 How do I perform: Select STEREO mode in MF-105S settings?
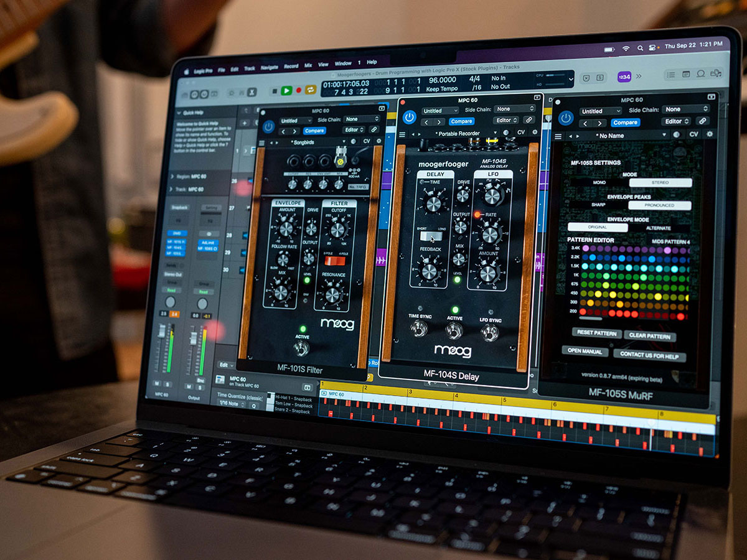point(660,183)
